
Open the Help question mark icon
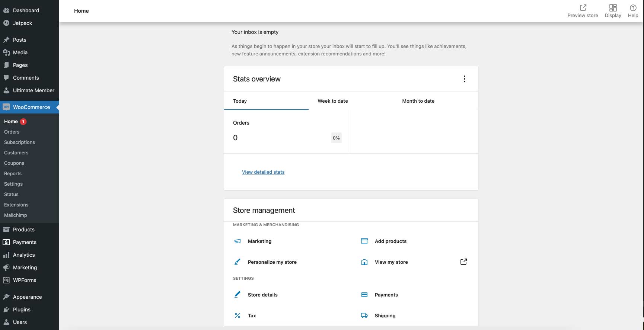633,7
